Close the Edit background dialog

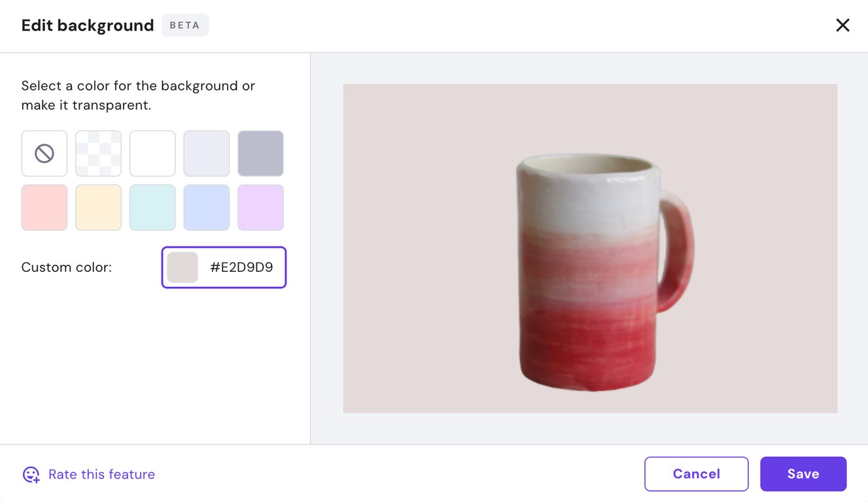[x=842, y=25]
